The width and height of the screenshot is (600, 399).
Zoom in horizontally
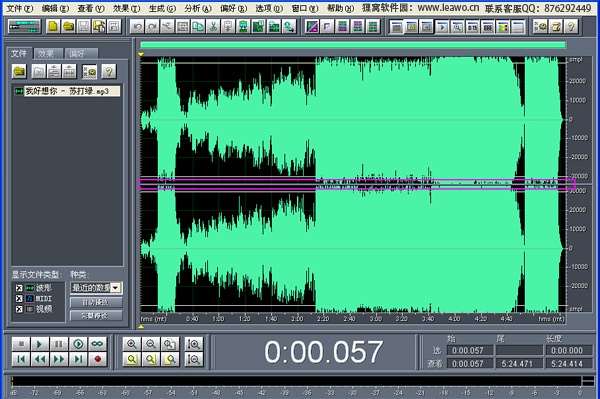[x=132, y=344]
